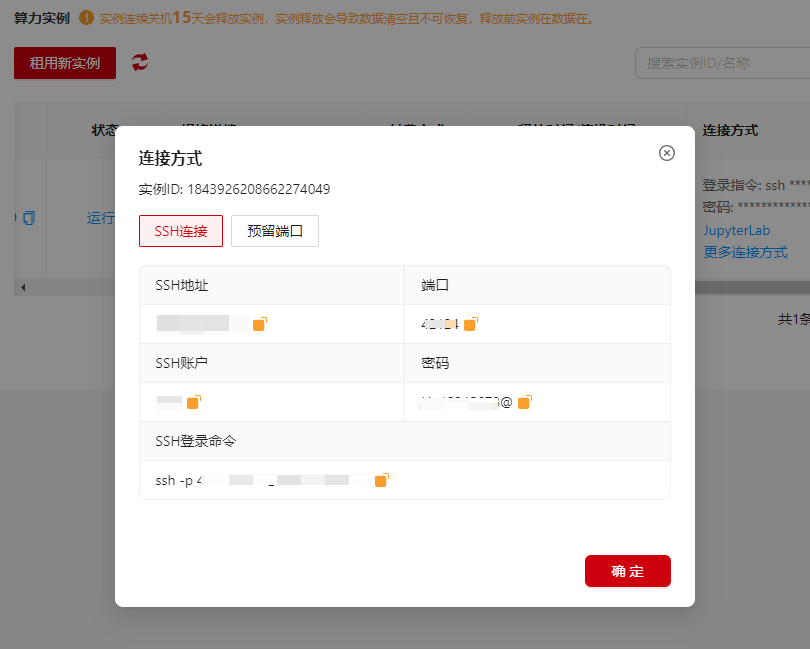Viewport: 810px width, 649px height.
Task: Click the table scrollbar left arrow
Action: tap(23, 287)
